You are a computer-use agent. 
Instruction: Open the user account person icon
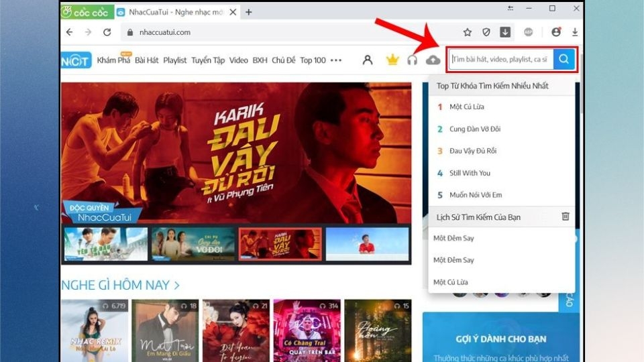[368, 60]
